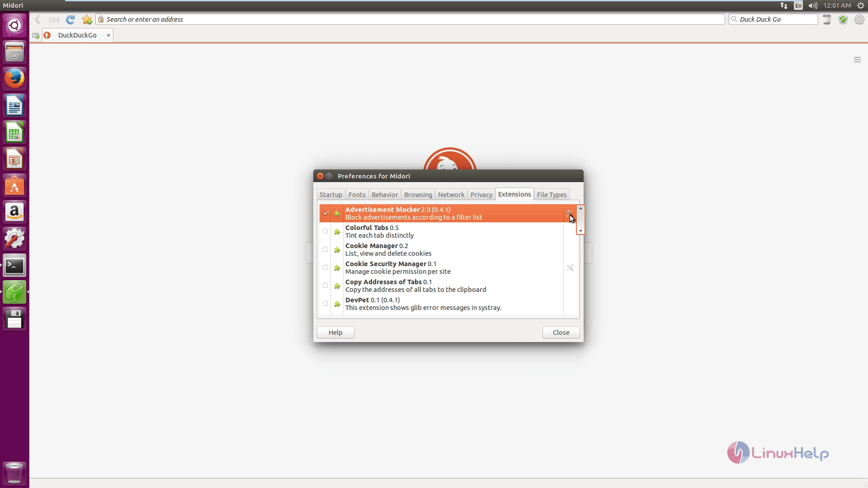868x488 pixels.
Task: Close the Preferences for Midori dialog window
Action: point(320,176)
